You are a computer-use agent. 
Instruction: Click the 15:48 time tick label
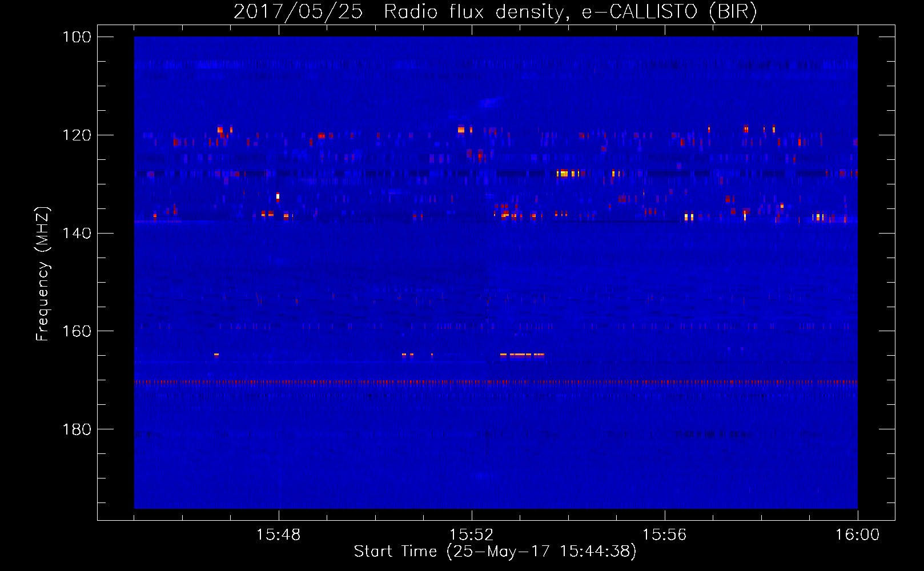pyautogui.click(x=278, y=535)
